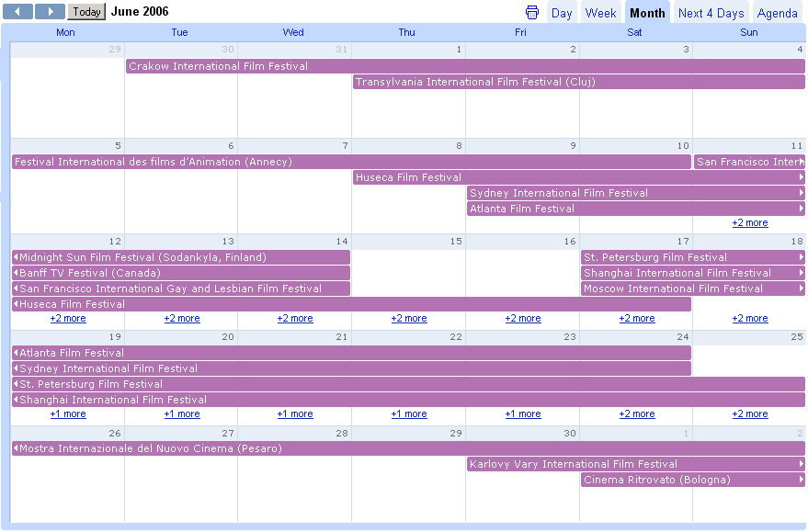Open Midnight Sun Film Festival (Sodankyla) event
The width and height of the screenshot is (808, 532).
pos(181,257)
